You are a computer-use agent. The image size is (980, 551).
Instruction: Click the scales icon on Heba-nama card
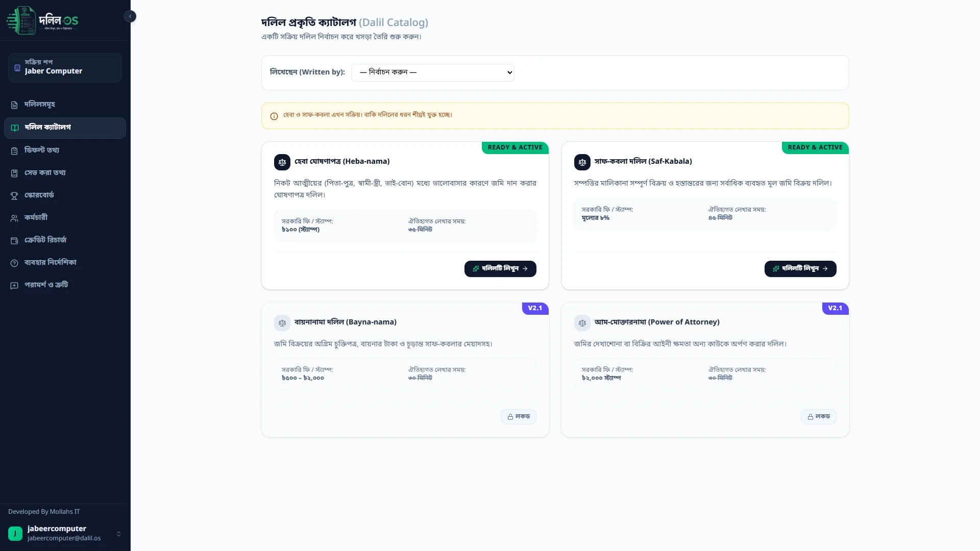[282, 162]
